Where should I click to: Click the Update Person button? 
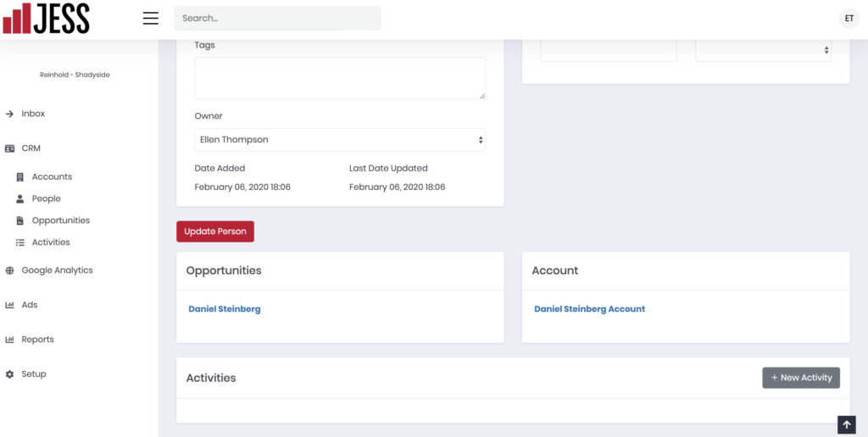click(215, 232)
